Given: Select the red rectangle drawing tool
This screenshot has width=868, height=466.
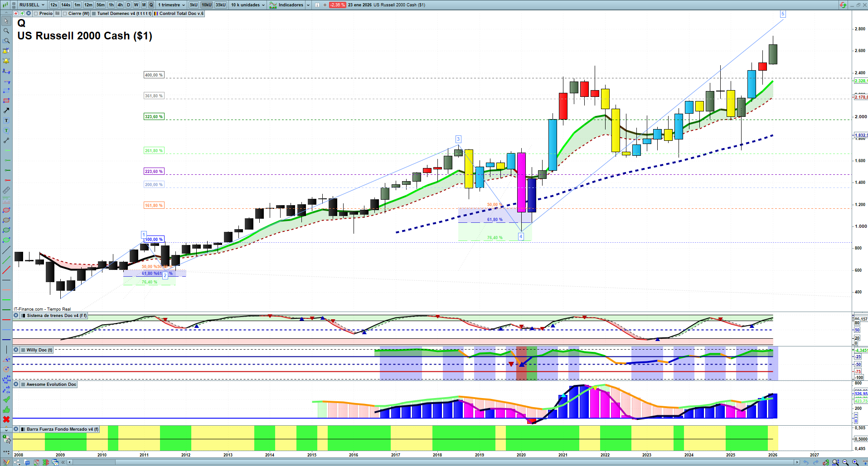Looking at the screenshot, I should pyautogui.click(x=6, y=101).
